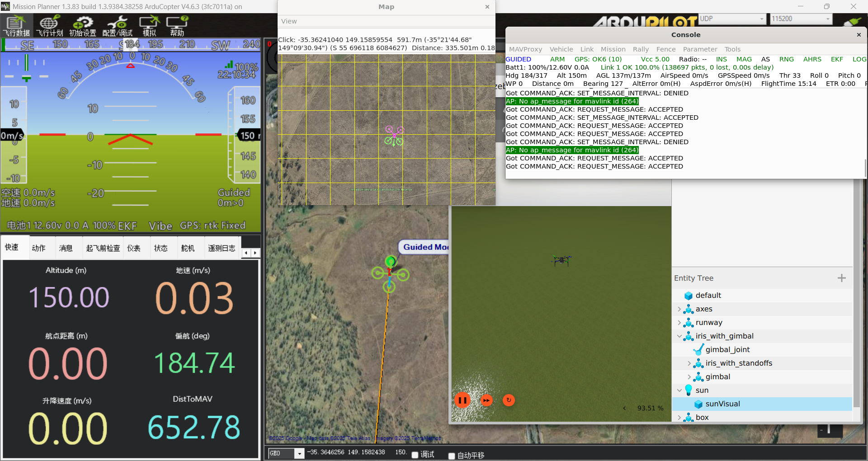Open the Map window's View menu

(289, 21)
